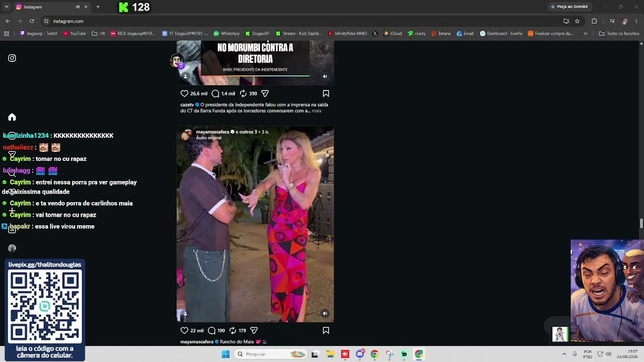644x362 pixels.
Task: Open the WhatsApp bookmark
Action: click(226, 34)
